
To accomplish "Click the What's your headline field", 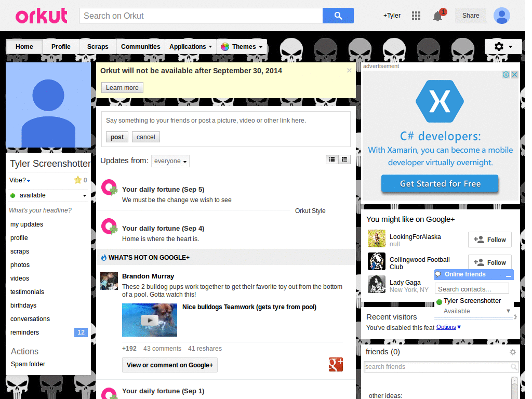I will coord(41,210).
